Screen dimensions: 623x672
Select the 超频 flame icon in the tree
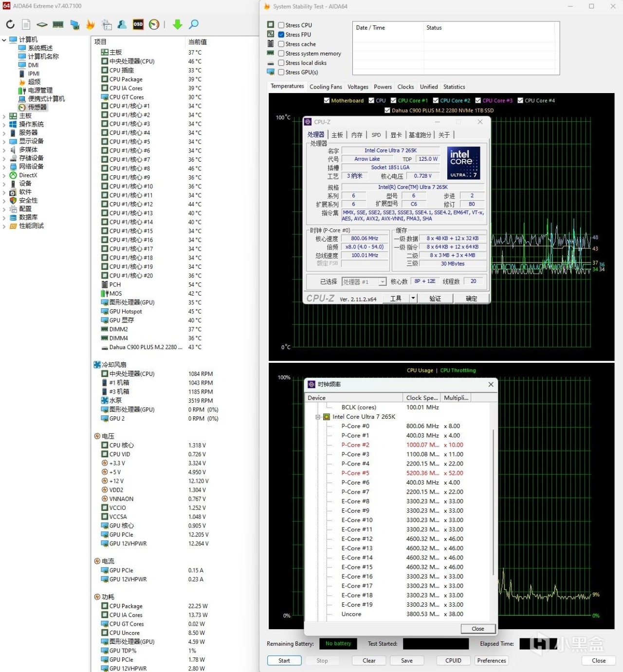click(x=22, y=82)
